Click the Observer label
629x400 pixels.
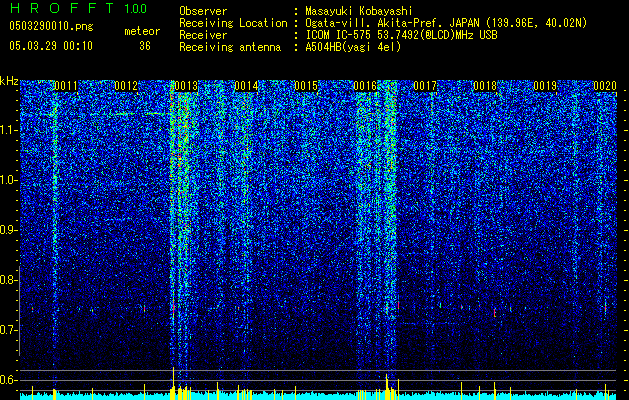tap(203, 11)
